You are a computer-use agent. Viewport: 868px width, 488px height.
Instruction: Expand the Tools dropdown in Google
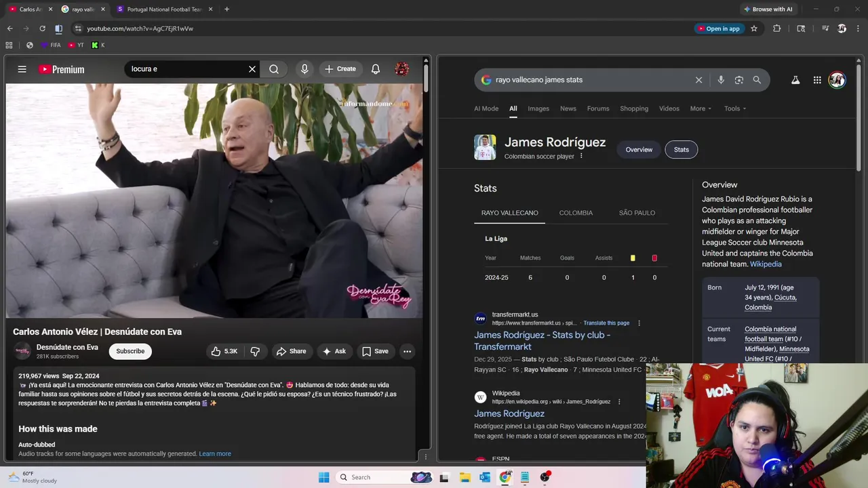[x=735, y=108]
